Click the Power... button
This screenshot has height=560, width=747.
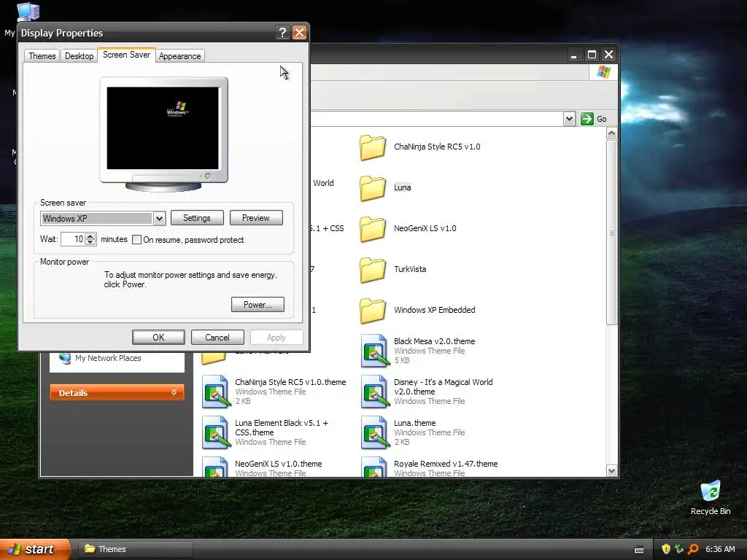258,304
